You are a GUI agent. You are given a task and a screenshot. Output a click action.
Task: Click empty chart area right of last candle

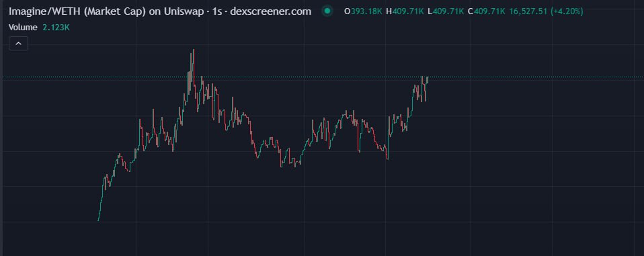(x=534, y=156)
